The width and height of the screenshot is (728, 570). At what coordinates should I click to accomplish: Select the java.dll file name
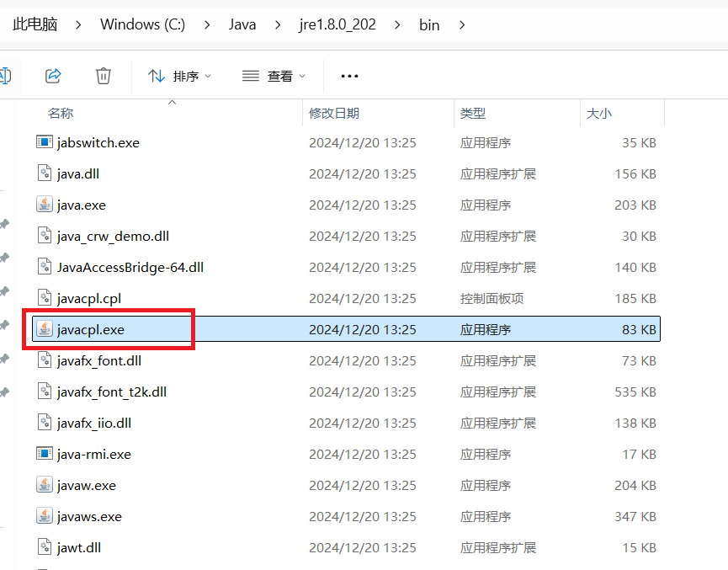tap(78, 173)
